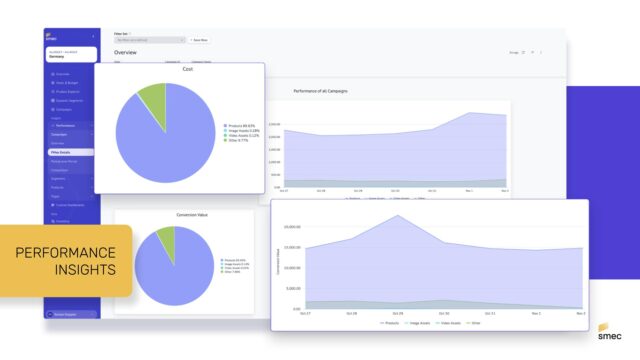Click the Goals & Budget icon in the sidebar
This screenshot has height=360, width=640.
[53, 83]
